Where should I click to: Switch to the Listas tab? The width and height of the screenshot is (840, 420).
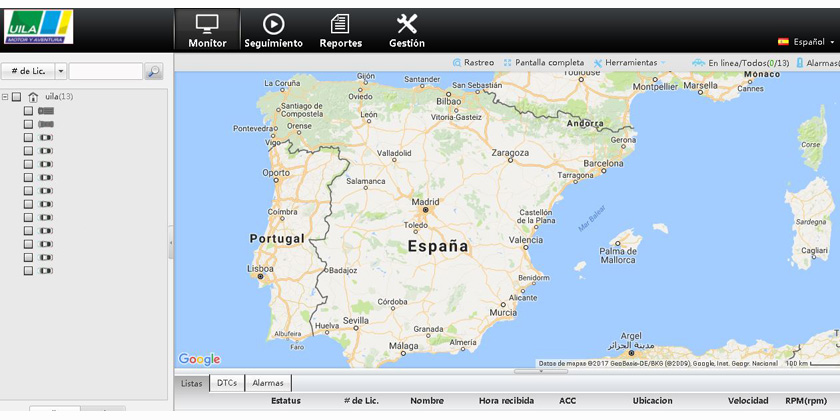point(191,384)
